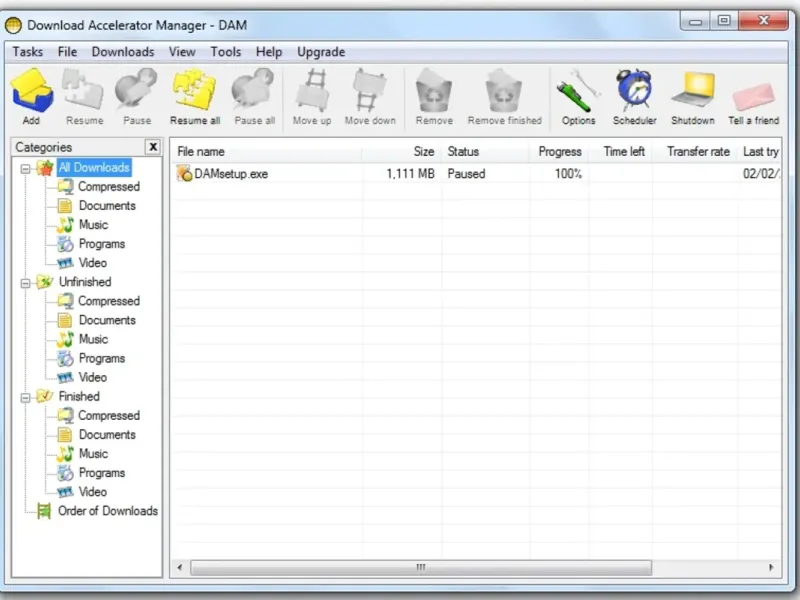This screenshot has width=800, height=600.
Task: Click the All Downloads star folder icon
Action: pos(45,167)
